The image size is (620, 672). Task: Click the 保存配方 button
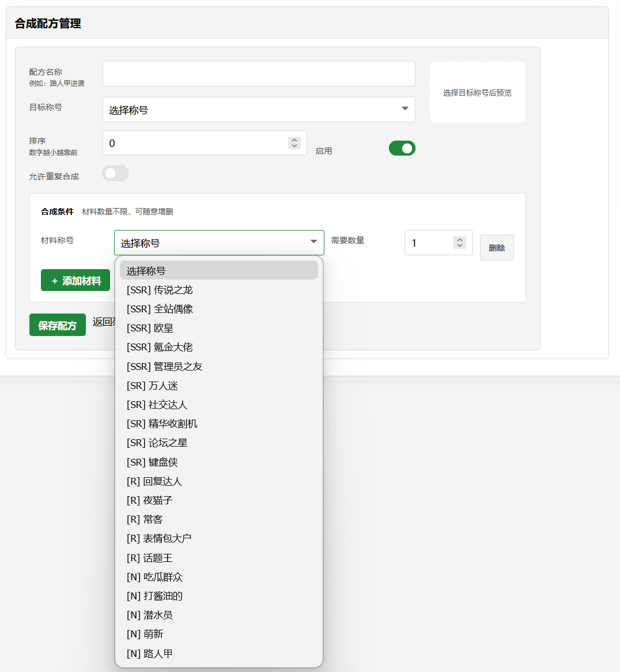(58, 325)
